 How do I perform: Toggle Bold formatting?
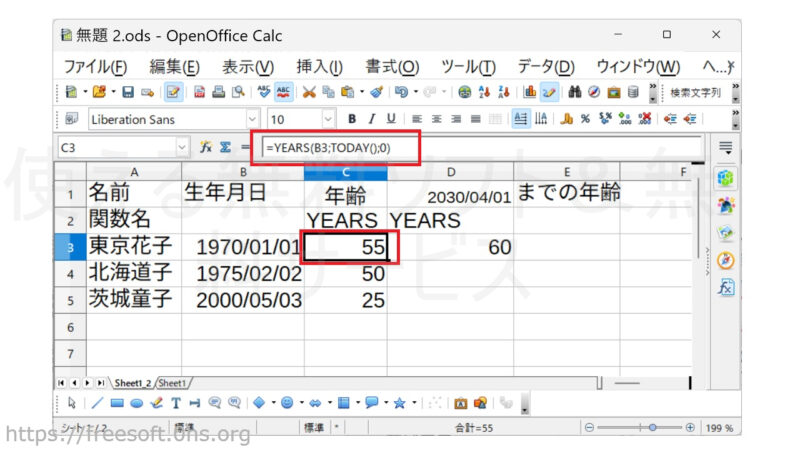(x=351, y=119)
